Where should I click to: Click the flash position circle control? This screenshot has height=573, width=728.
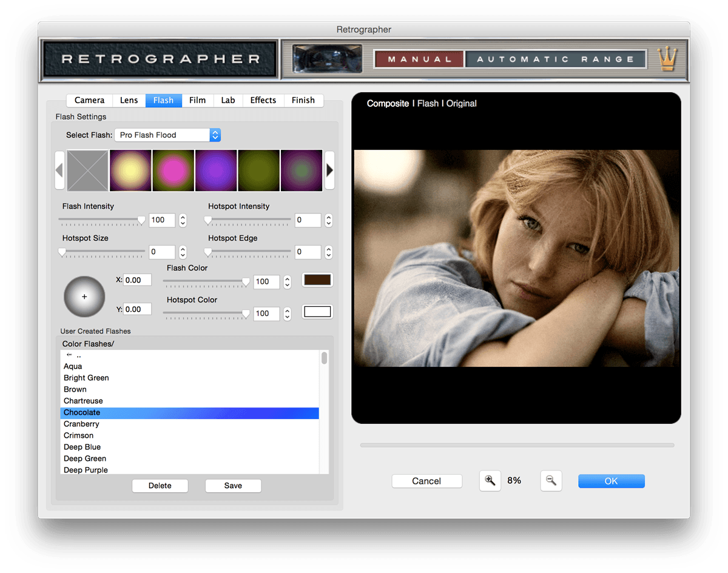pos(84,297)
